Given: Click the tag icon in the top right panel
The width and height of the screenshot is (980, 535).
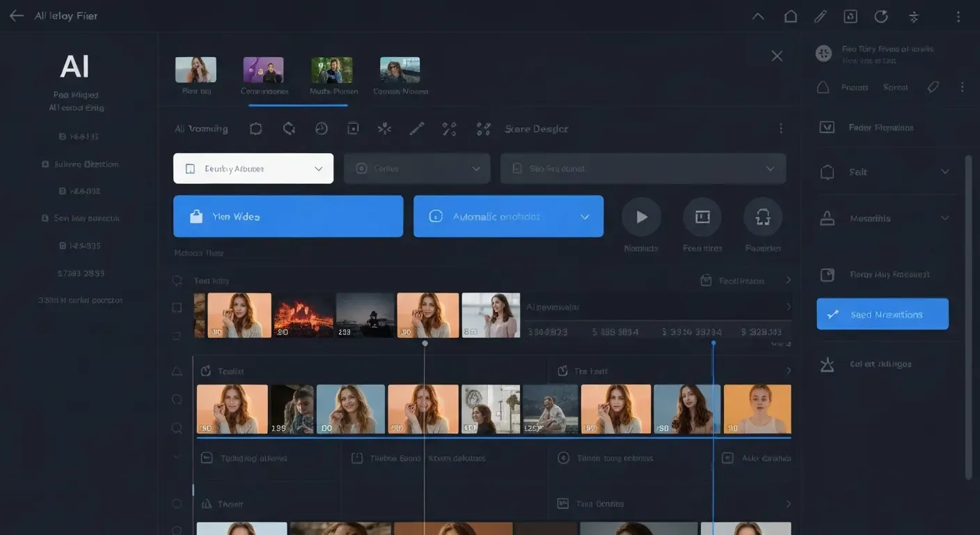Looking at the screenshot, I should (933, 87).
